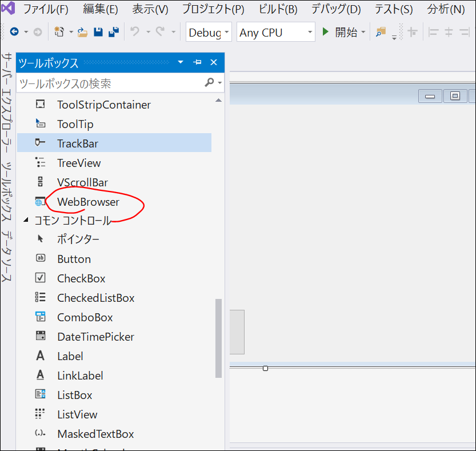Select the WebBrowser globe icon
The image size is (476, 451).
point(40,201)
